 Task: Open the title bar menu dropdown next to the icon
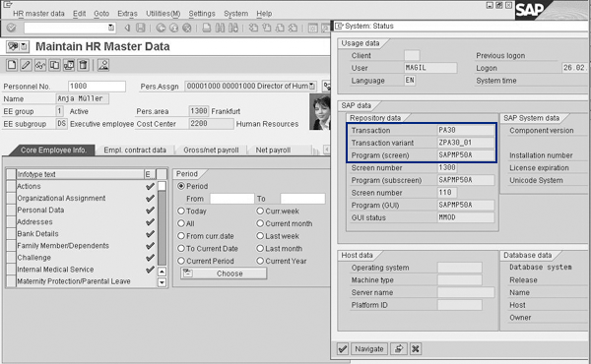pyautogui.click(x=24, y=46)
